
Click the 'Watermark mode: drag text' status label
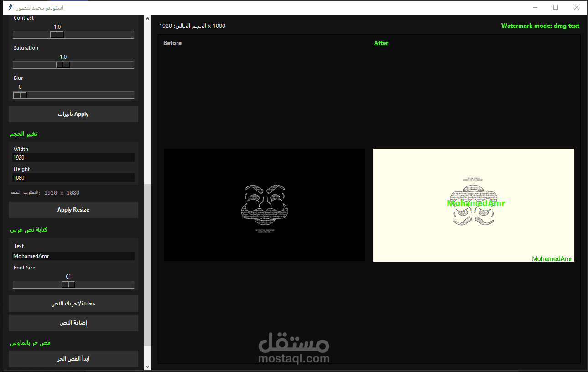(540, 26)
